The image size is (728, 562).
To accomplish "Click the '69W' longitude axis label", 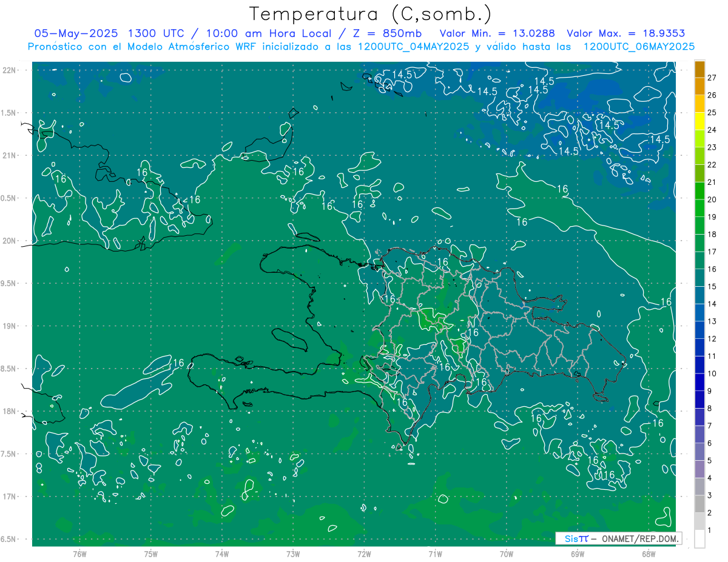I will tap(578, 554).
